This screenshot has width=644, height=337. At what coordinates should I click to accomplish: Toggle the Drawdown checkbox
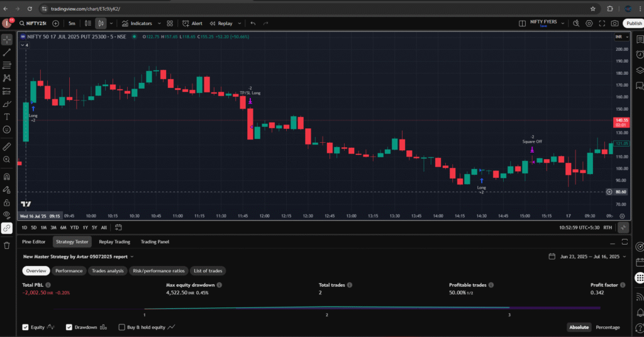69,327
